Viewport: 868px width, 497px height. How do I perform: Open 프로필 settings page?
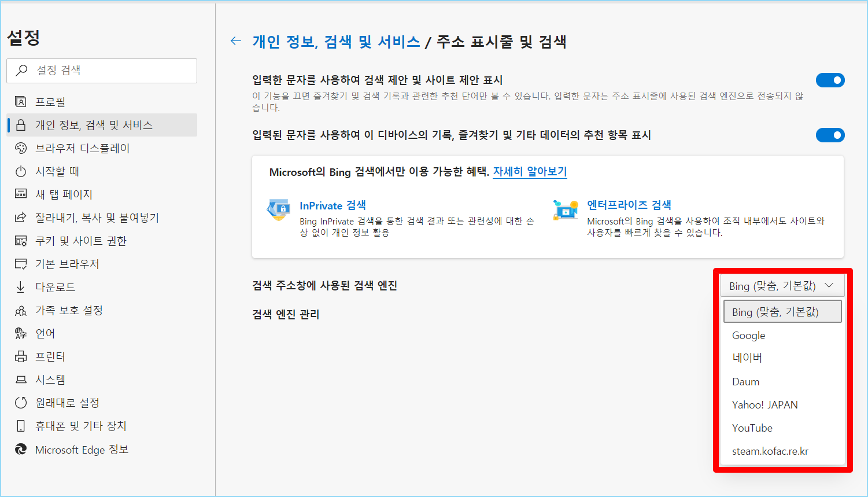102,102
